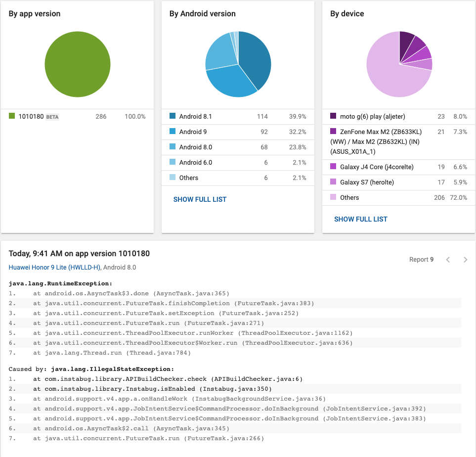Screen dimensions: 476x457
Task: Click Others label in Android version list
Action: tap(188, 178)
